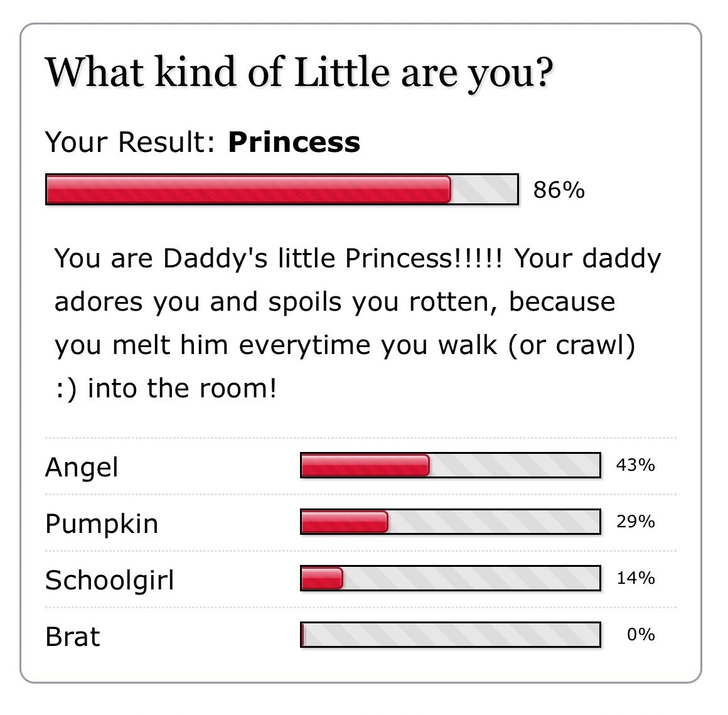Screen dimensions: 728x715
Task: Click the Princess 86% progress bar
Action: [x=282, y=190]
